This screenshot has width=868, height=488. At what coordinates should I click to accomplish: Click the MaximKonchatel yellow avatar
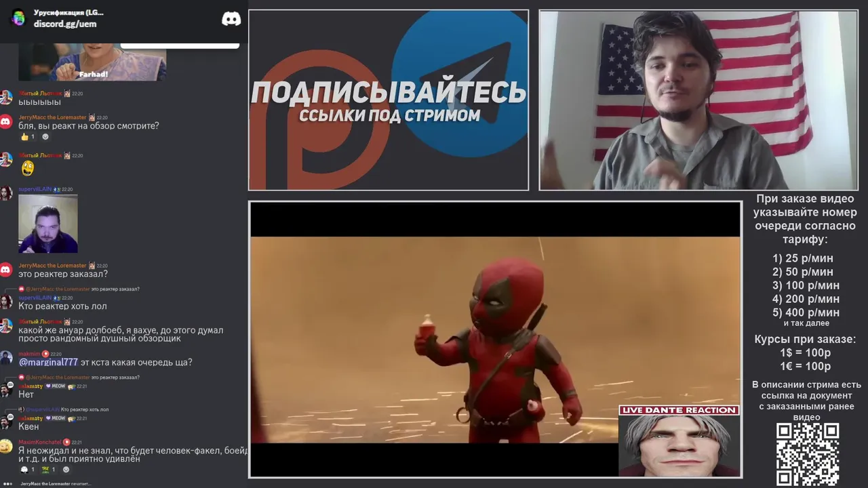[x=6, y=446]
